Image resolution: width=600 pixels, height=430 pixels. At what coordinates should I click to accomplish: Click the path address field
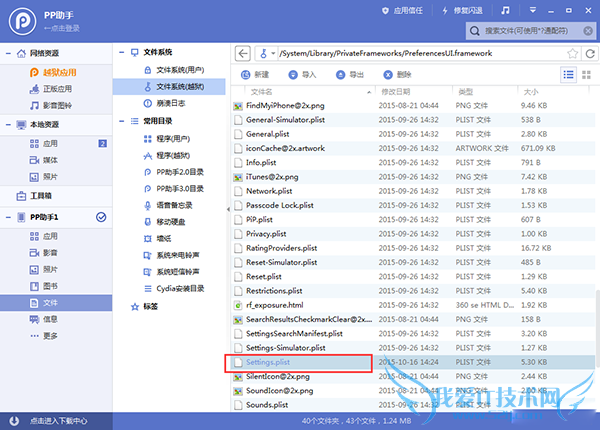[421, 53]
